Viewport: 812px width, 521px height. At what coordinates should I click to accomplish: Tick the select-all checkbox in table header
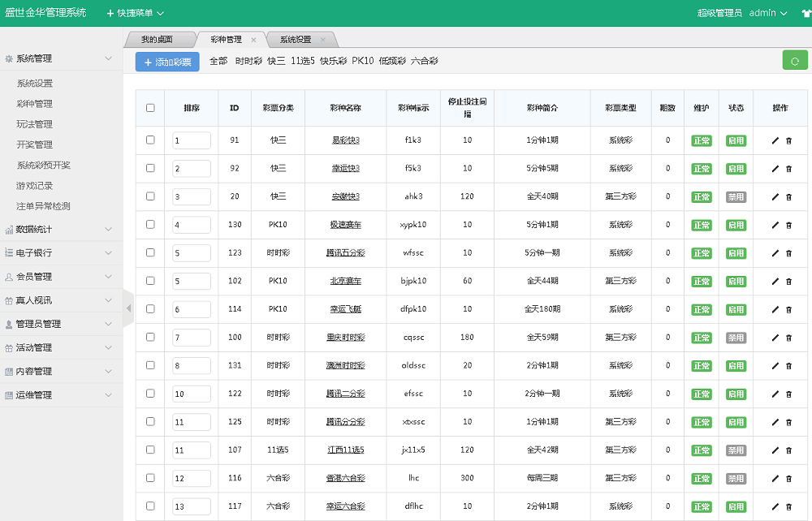150,108
